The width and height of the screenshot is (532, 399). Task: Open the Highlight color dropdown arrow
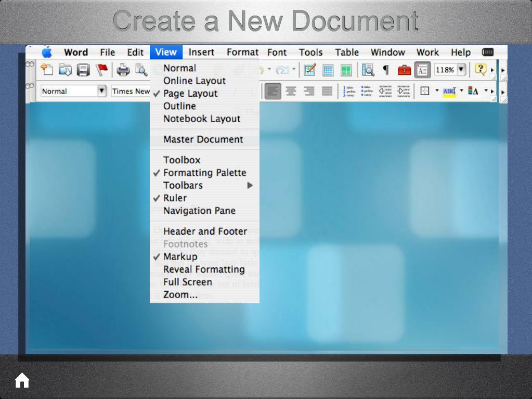tap(461, 91)
